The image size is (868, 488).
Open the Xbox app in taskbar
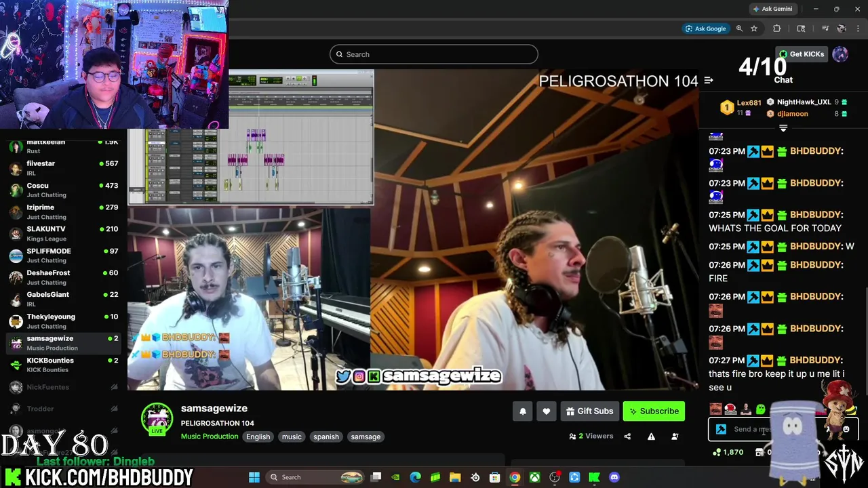[x=535, y=477]
